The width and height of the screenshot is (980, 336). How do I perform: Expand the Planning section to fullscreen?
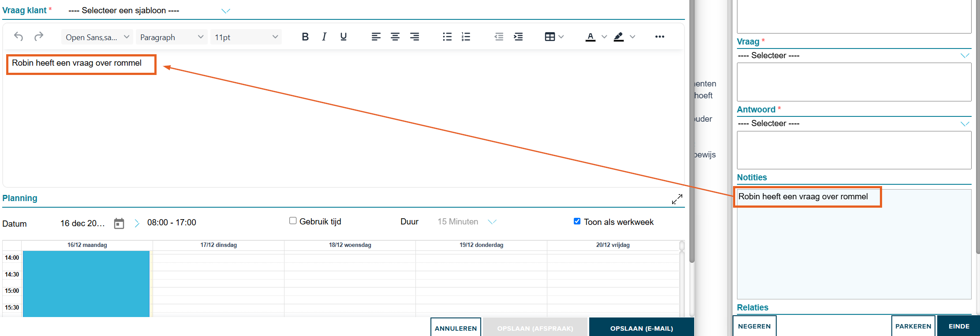[x=677, y=199]
